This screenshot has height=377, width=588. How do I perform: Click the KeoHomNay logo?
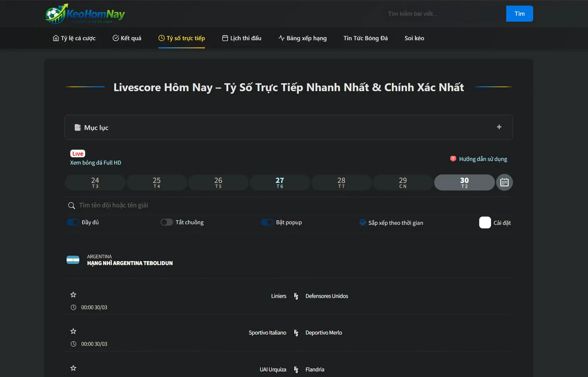point(85,14)
